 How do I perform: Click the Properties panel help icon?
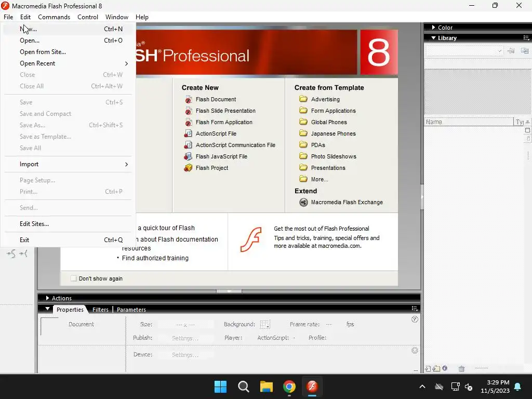[x=415, y=320]
